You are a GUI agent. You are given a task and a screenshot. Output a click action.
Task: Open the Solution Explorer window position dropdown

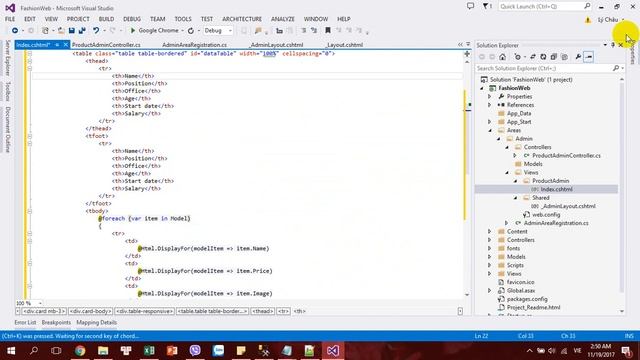(605, 45)
